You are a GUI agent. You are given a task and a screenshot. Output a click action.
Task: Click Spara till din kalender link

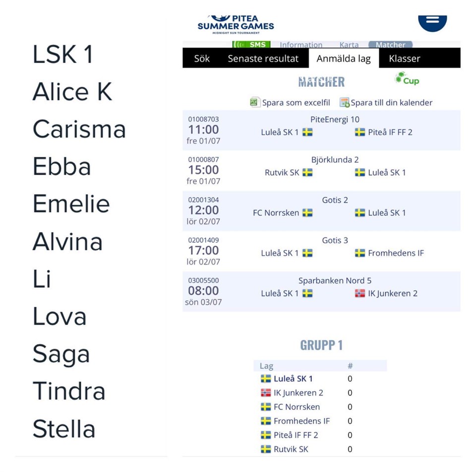tap(391, 103)
